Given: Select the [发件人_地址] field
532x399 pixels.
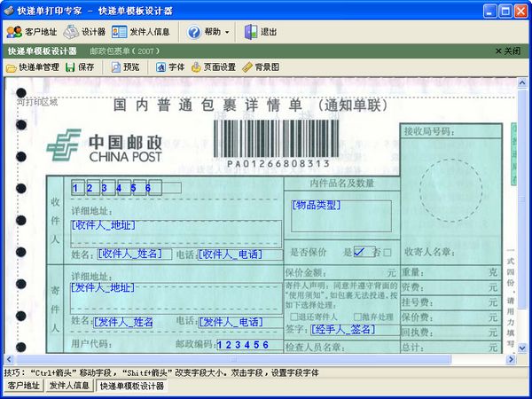Looking at the screenshot, I should click(x=176, y=298).
